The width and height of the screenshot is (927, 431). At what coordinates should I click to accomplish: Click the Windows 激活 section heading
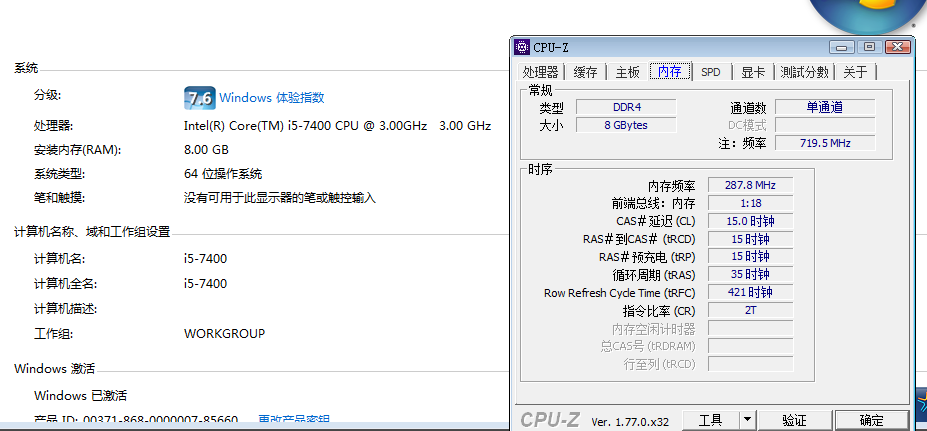point(54,369)
